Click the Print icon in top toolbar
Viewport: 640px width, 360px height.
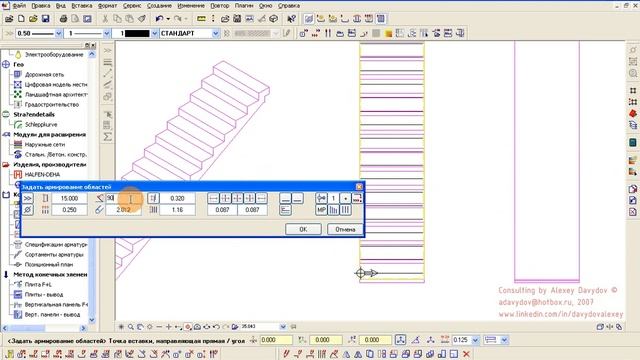[x=63, y=19]
